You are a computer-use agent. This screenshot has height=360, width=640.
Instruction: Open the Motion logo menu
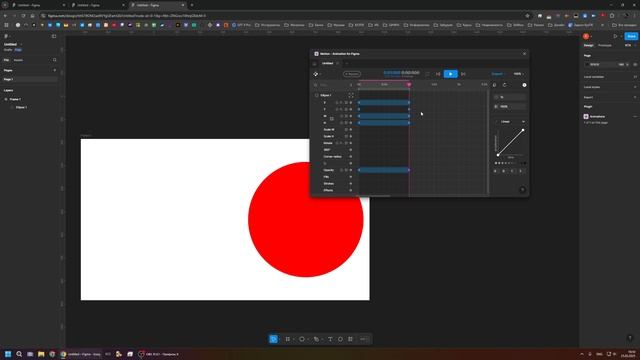coord(316,74)
